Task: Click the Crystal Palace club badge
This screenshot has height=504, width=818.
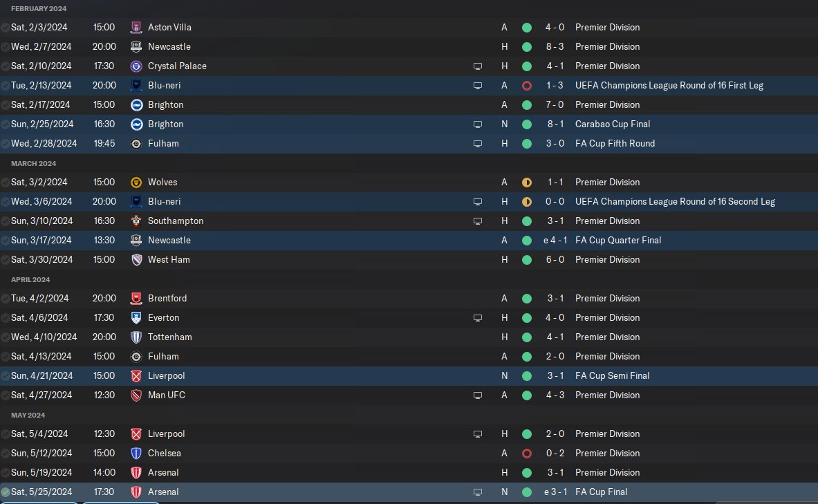Action: tap(136, 66)
